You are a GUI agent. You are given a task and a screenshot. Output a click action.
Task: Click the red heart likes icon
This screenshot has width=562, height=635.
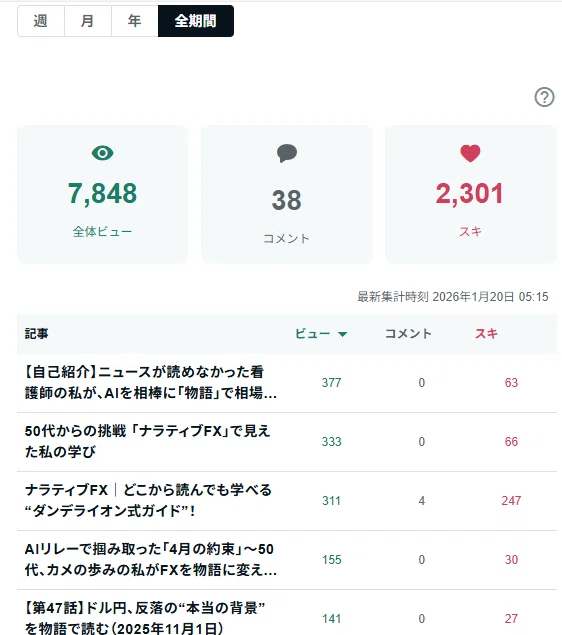[470, 153]
